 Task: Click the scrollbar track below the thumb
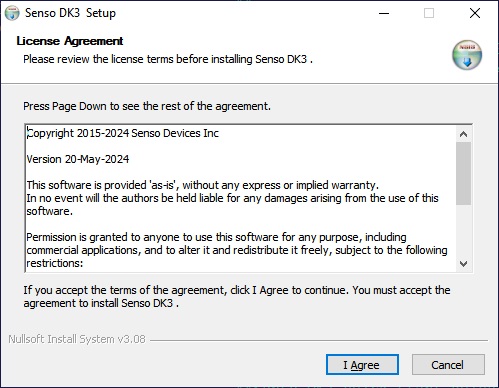coord(463,231)
